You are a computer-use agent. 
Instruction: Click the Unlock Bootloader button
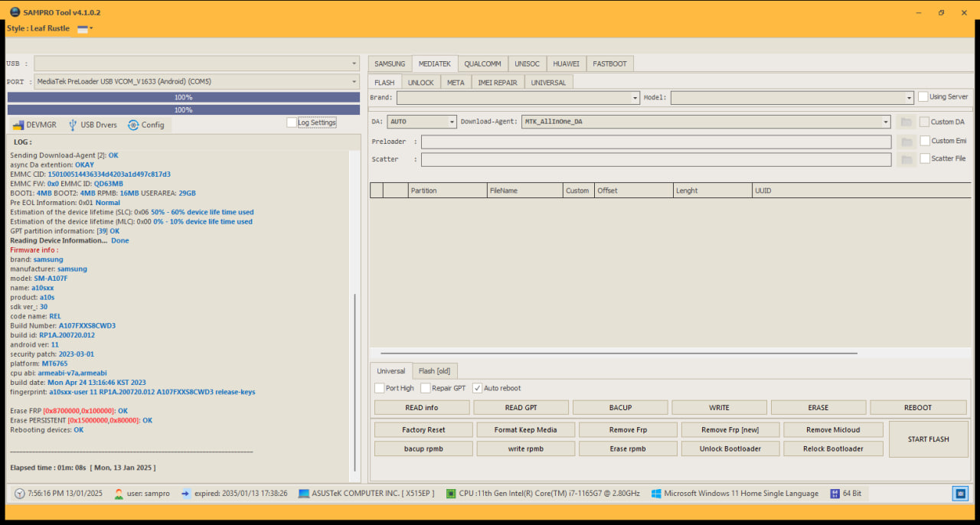tap(730, 448)
